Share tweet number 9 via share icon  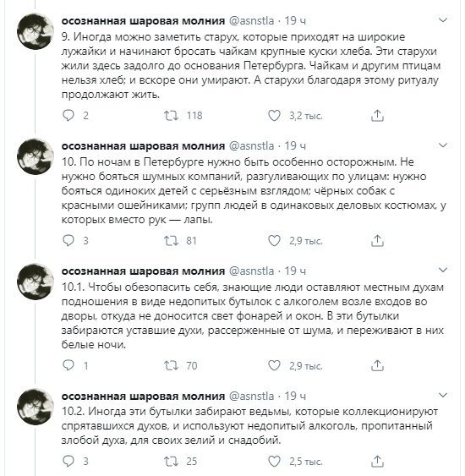pyautogui.click(x=377, y=116)
